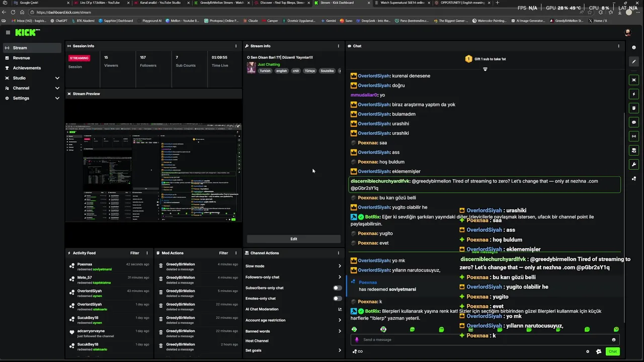Open Set goals options arrow

(x=340, y=350)
